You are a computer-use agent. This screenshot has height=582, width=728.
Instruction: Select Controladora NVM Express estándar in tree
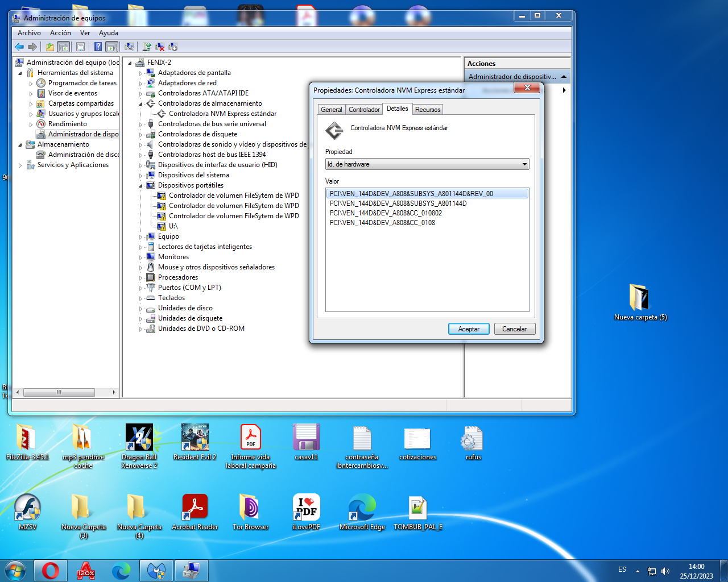point(222,114)
